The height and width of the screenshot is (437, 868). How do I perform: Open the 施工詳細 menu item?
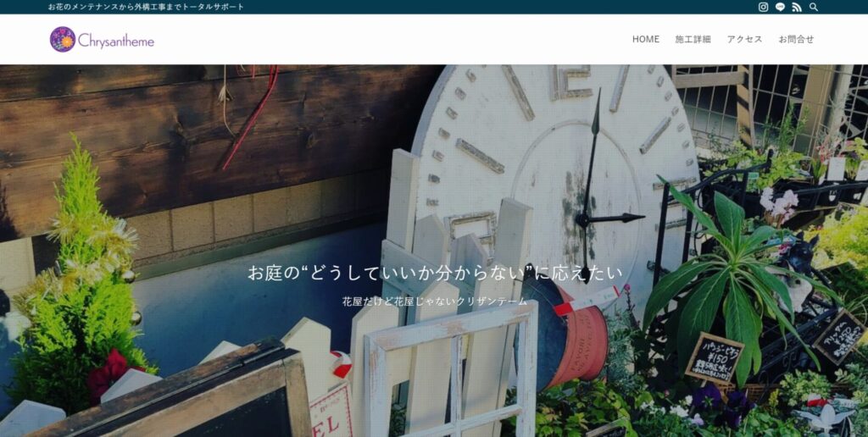(693, 39)
